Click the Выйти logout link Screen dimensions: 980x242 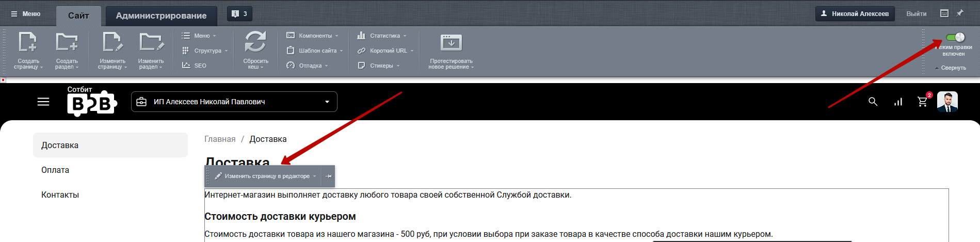click(916, 14)
